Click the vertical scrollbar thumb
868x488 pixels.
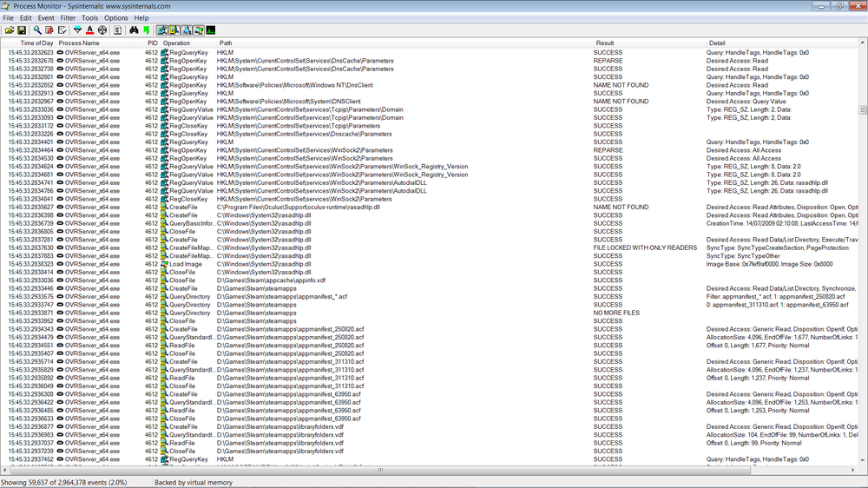863,110
